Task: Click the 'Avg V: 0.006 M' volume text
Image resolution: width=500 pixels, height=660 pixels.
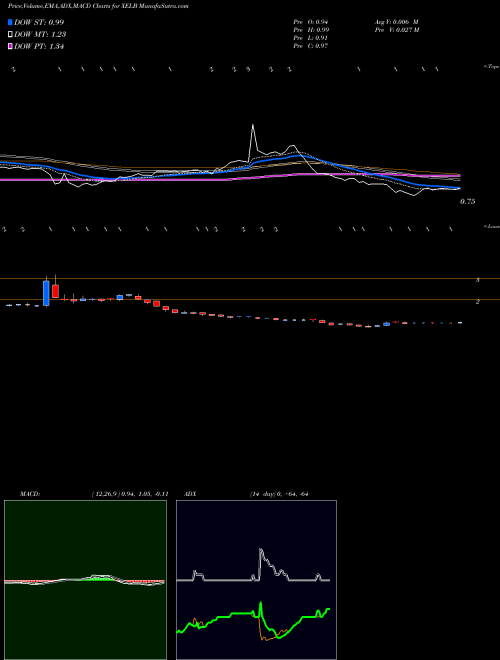Action: coord(396,22)
